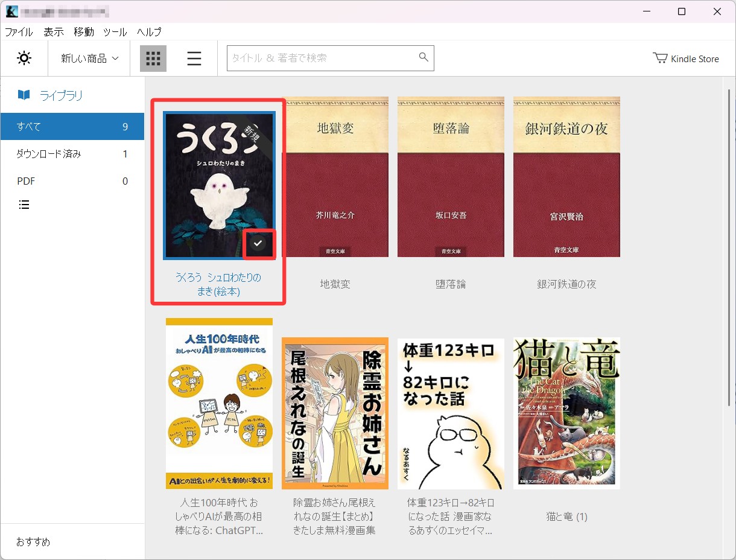Screen dimensions: 736x560
Task: Switch to list view layout
Action: point(194,59)
